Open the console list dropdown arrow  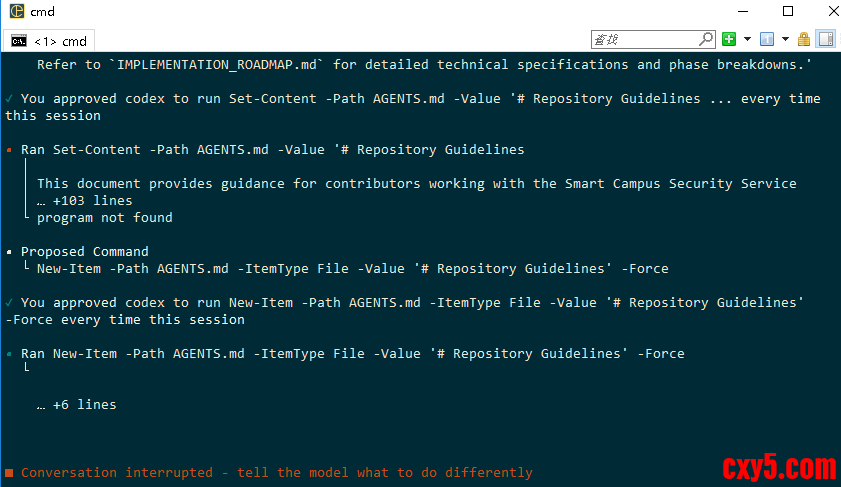point(785,40)
